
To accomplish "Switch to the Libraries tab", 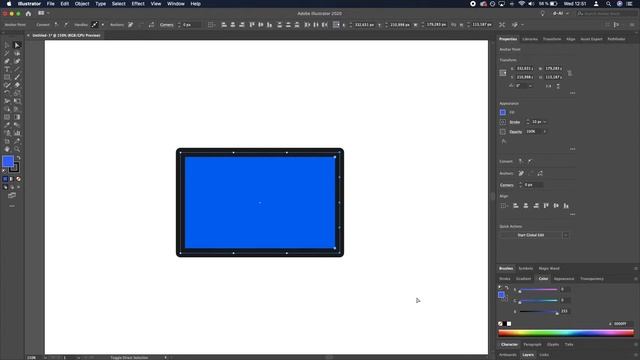I will click(530, 39).
